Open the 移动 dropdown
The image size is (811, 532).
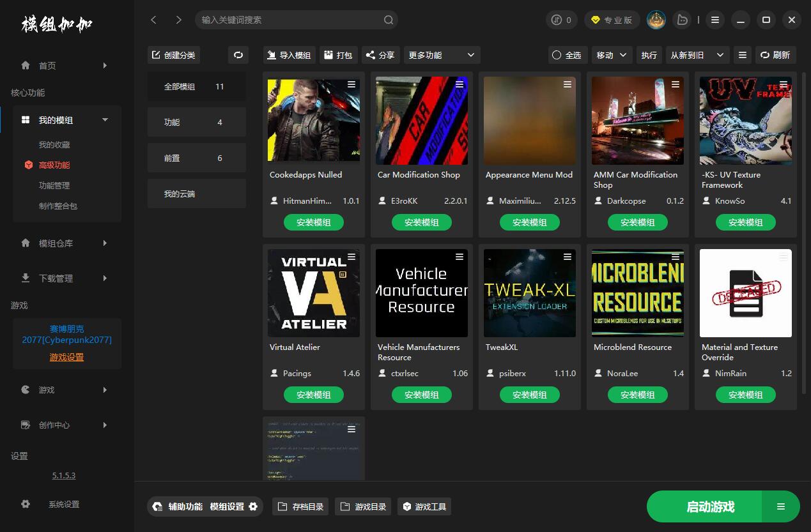[x=611, y=55]
